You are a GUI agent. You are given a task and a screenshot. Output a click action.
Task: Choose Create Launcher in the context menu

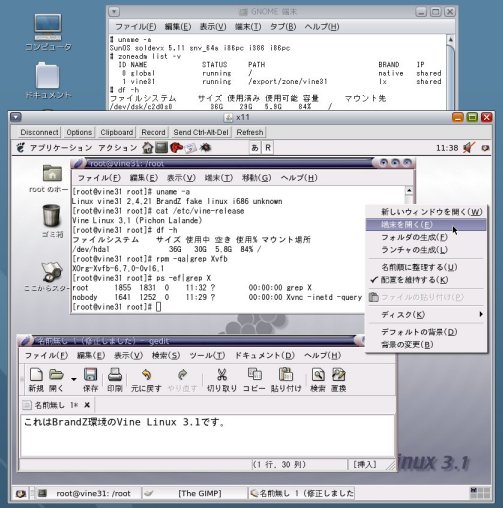[x=427, y=250]
